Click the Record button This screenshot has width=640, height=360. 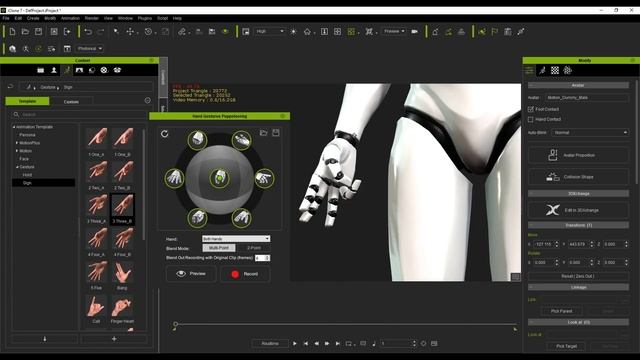click(245, 274)
